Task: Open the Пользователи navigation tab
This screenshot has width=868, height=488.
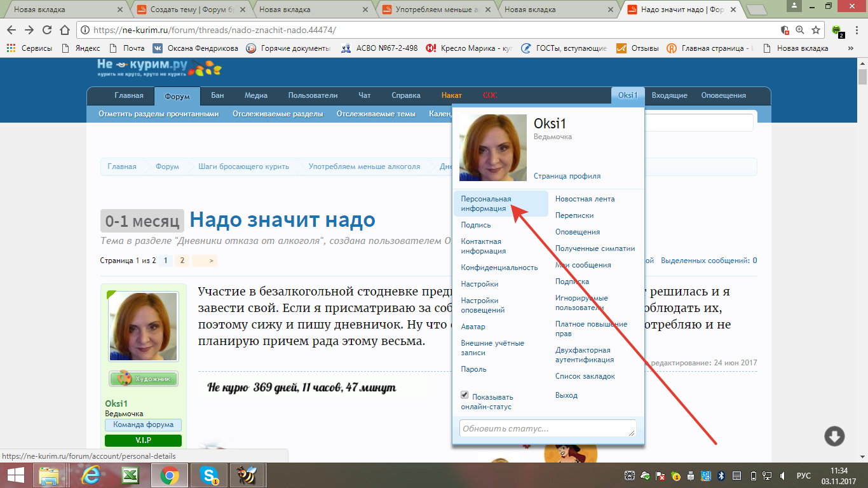Action: point(313,95)
